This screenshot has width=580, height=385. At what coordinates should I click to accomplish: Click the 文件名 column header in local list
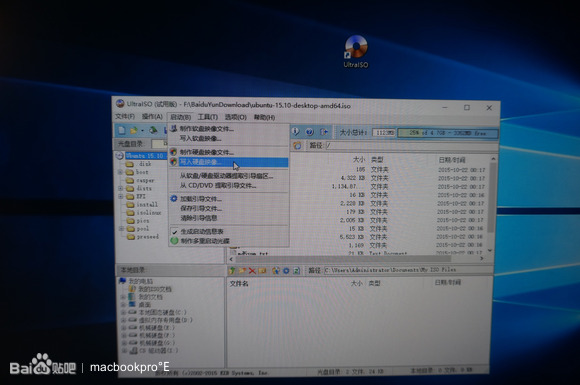[239, 284]
